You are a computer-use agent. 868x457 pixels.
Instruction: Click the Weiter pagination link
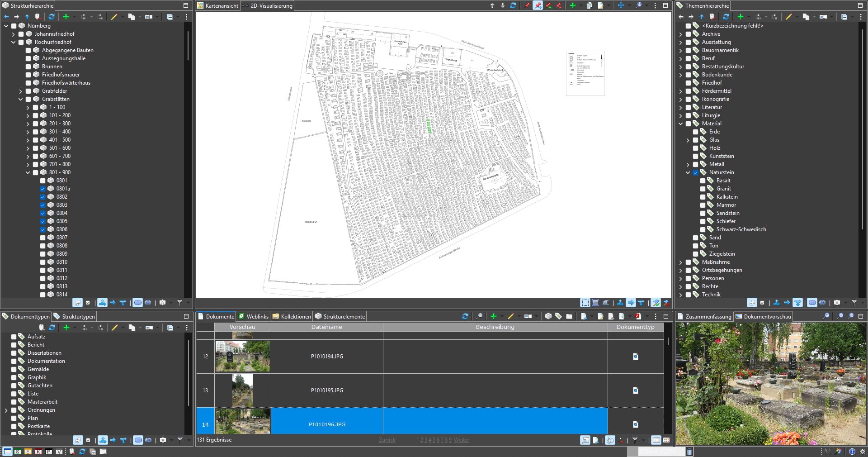click(x=461, y=440)
